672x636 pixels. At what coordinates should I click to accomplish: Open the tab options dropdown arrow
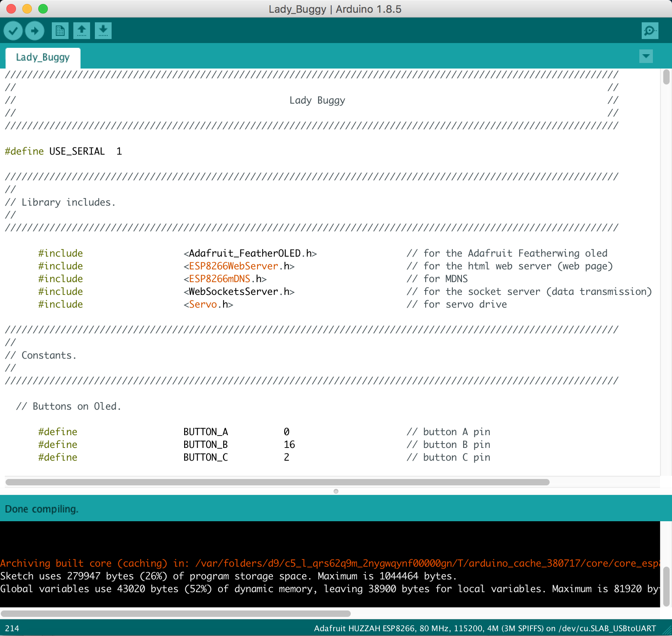646,56
